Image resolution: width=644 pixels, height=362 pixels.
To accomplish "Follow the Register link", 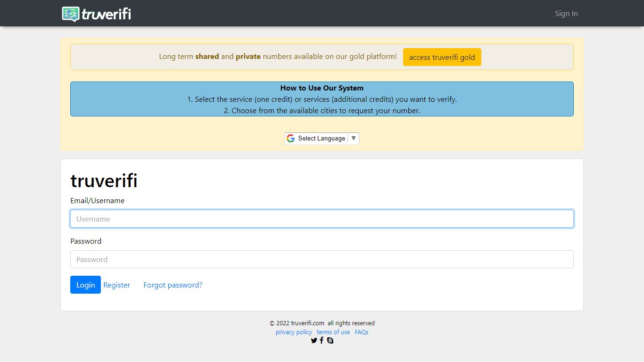I will (116, 285).
